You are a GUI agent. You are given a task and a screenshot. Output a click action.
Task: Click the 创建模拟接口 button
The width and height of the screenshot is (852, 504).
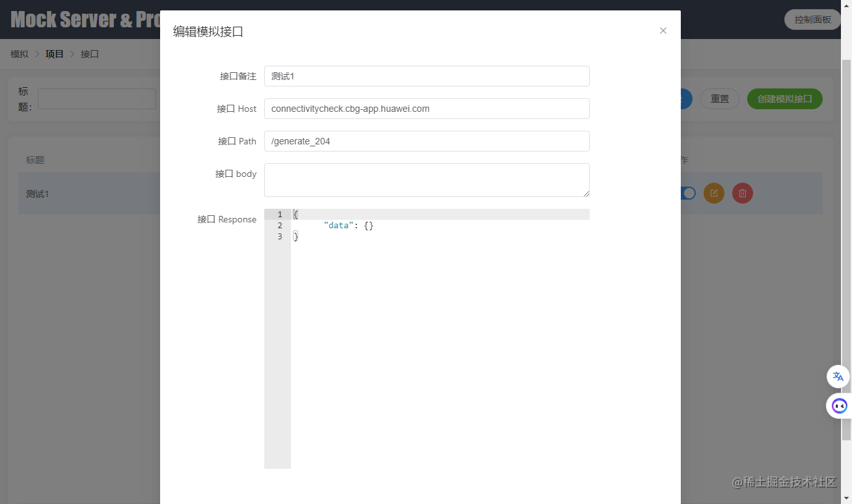pos(784,99)
